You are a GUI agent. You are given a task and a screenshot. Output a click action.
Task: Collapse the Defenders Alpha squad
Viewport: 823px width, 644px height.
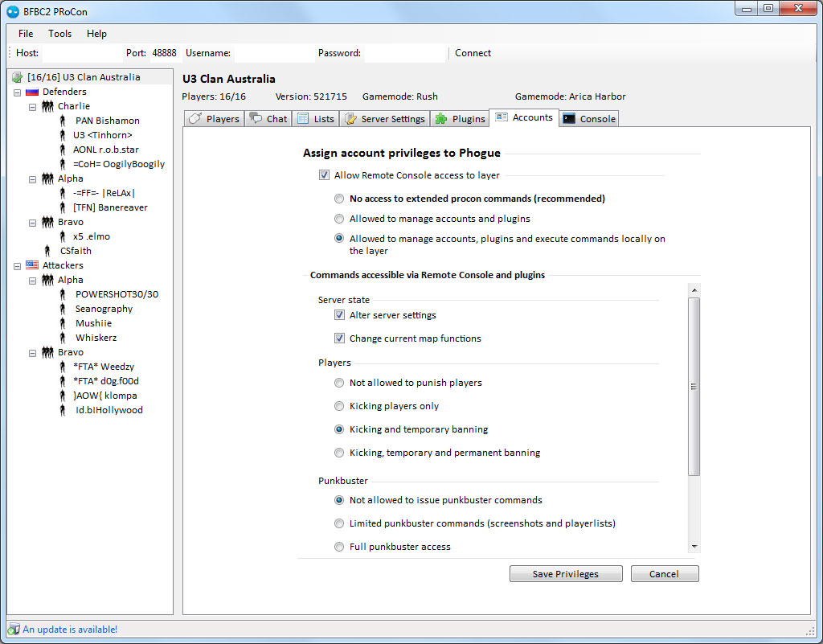(x=32, y=179)
